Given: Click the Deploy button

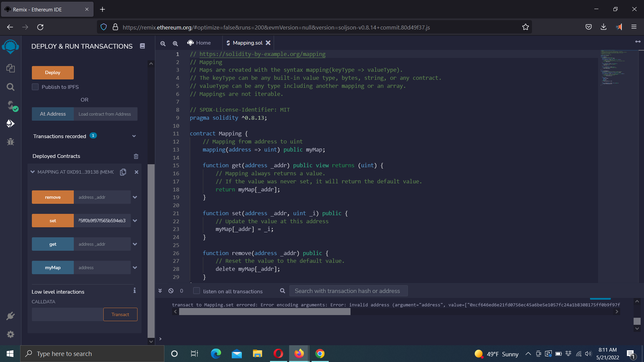Looking at the screenshot, I should [52, 72].
